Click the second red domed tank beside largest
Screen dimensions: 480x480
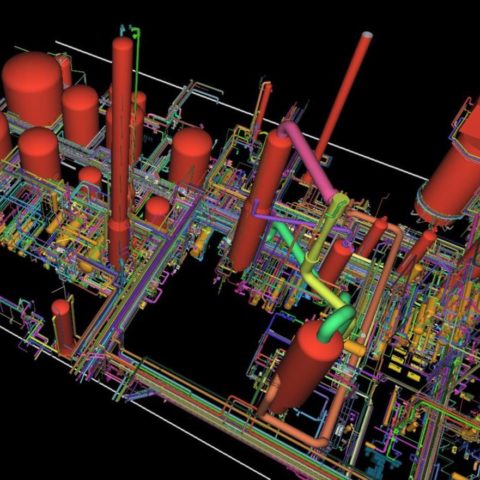(x=81, y=115)
